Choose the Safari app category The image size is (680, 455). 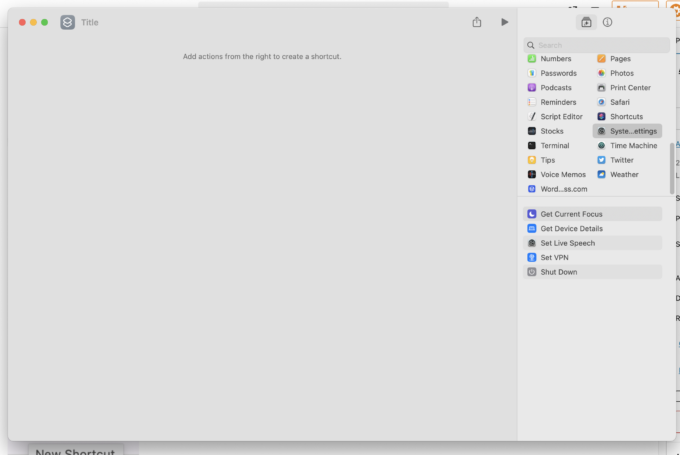pos(620,102)
